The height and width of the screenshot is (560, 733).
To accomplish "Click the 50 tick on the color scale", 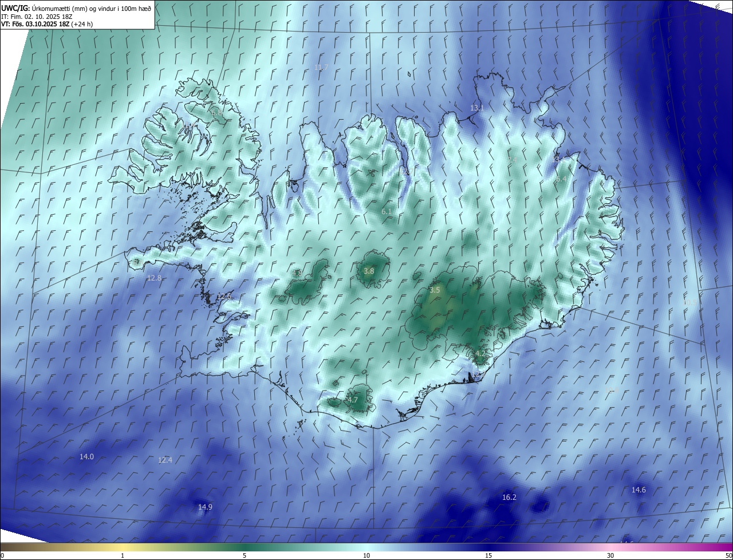I will point(728,555).
